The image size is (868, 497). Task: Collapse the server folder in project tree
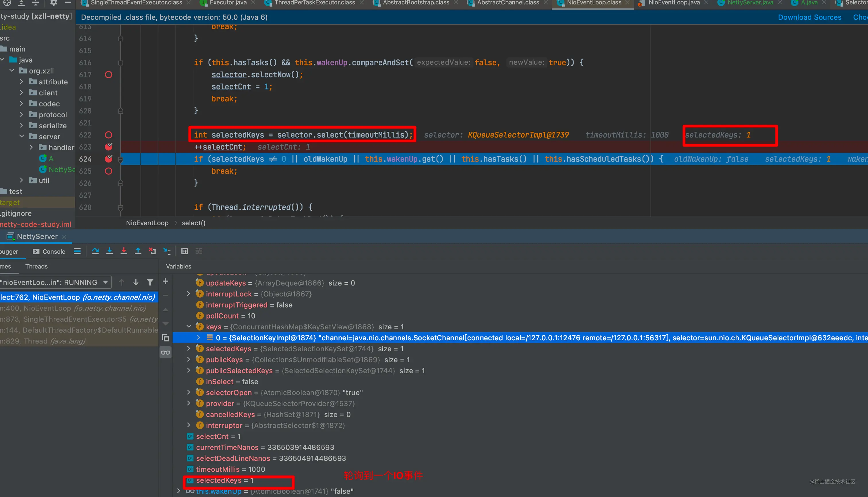[x=22, y=137]
